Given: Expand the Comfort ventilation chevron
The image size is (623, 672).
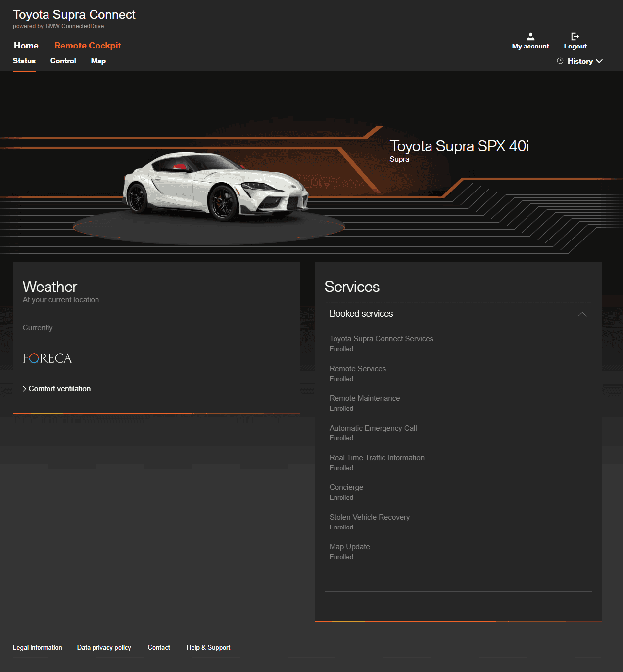Looking at the screenshot, I should coord(25,389).
